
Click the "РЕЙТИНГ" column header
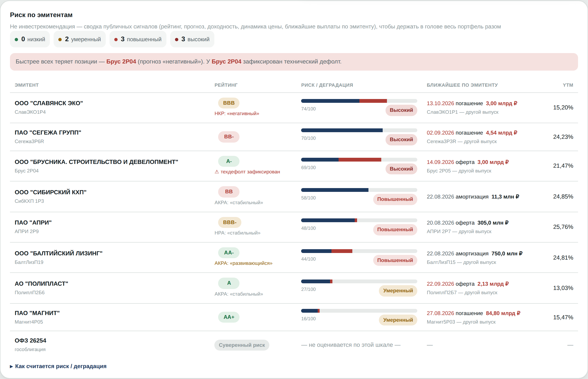click(226, 85)
